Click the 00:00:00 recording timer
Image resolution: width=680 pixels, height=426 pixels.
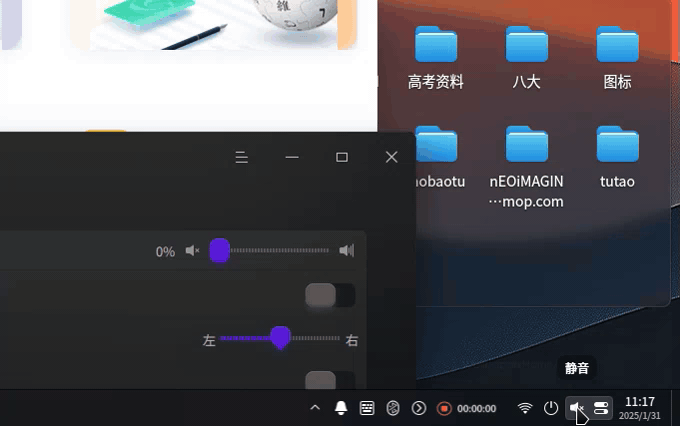tap(476, 409)
